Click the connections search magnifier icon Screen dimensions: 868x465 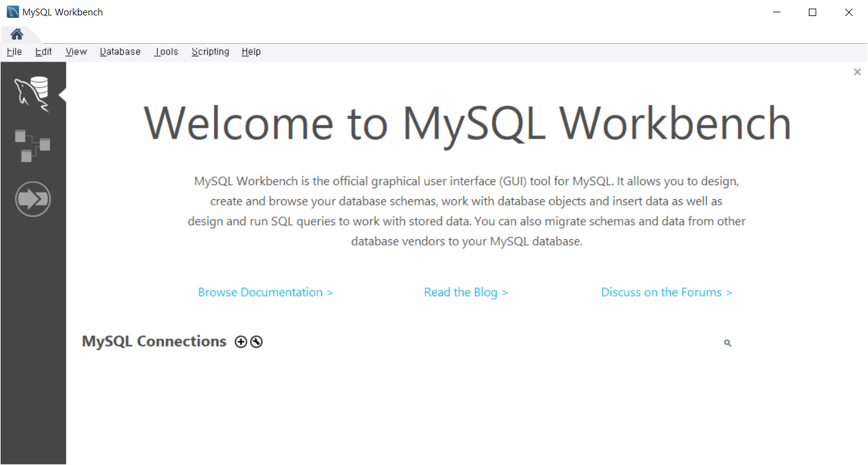(x=727, y=343)
